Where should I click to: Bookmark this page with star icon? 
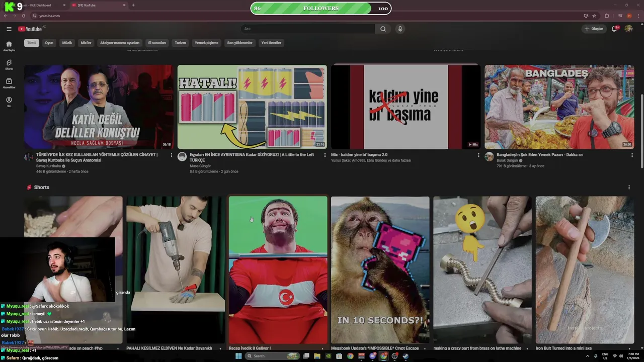click(594, 16)
